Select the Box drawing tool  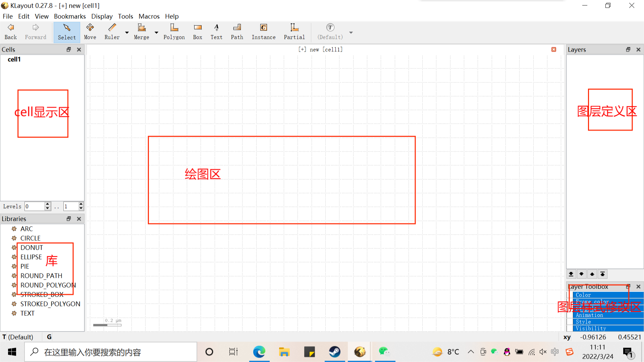point(198,32)
